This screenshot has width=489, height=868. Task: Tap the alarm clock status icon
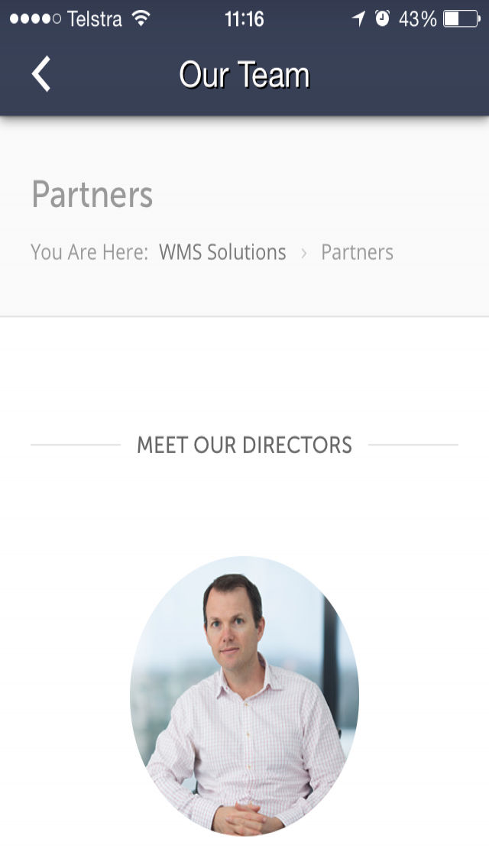(382, 19)
